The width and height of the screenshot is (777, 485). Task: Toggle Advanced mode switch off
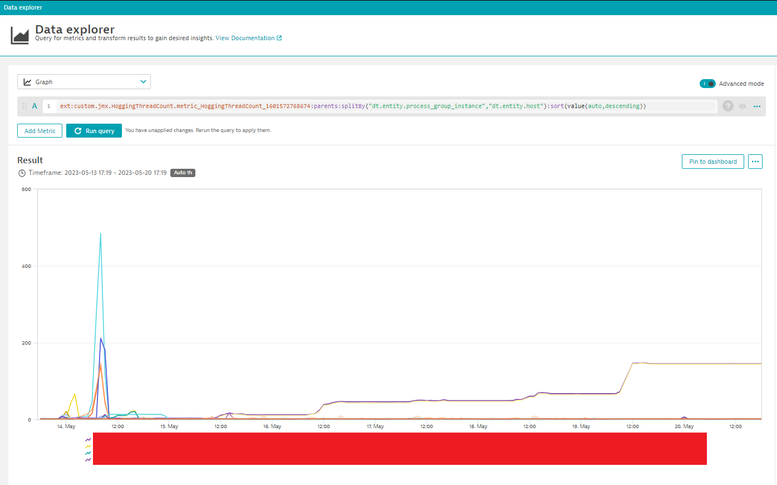707,84
